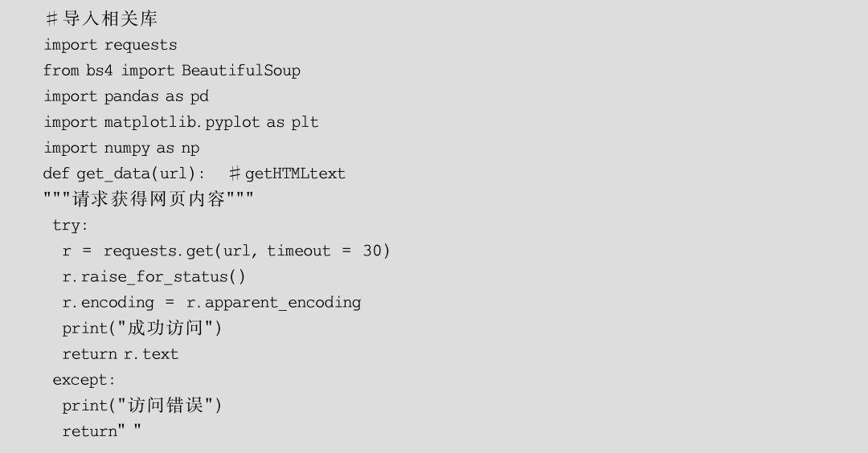This screenshot has width=868, height=453.
Task: Click the return r.text line
Action: 120,354
